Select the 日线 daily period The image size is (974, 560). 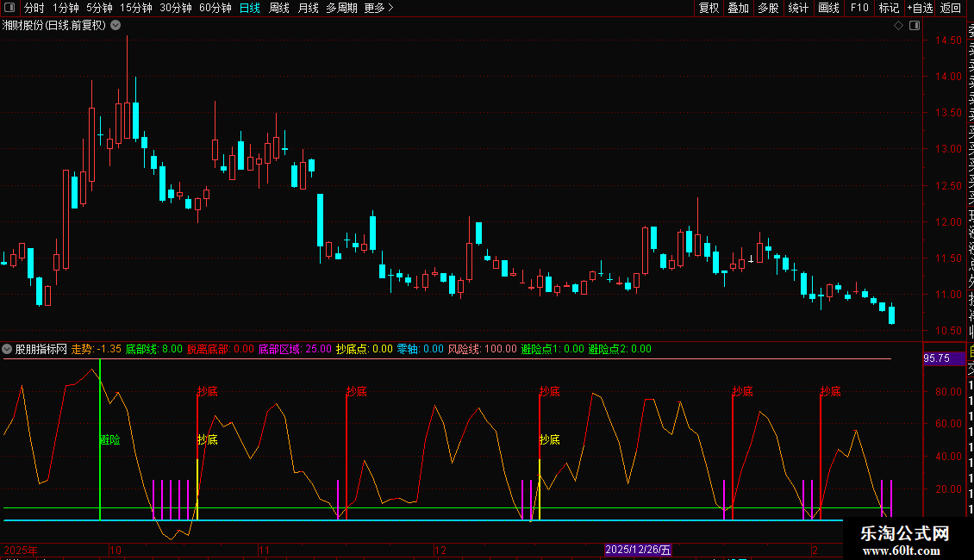250,8
